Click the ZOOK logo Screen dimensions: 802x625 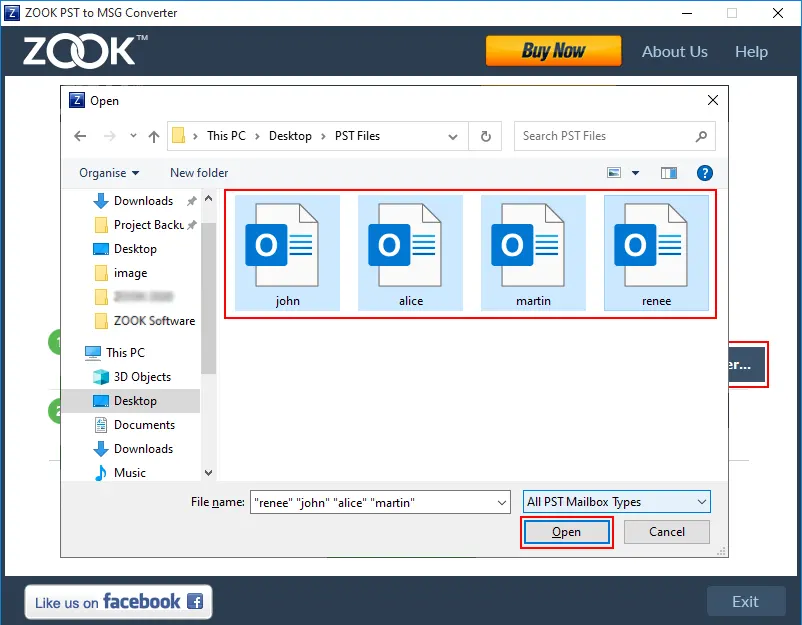click(x=85, y=51)
